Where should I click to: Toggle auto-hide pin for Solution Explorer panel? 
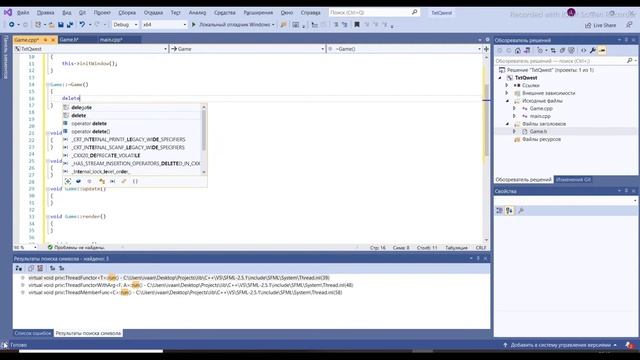(x=626, y=40)
